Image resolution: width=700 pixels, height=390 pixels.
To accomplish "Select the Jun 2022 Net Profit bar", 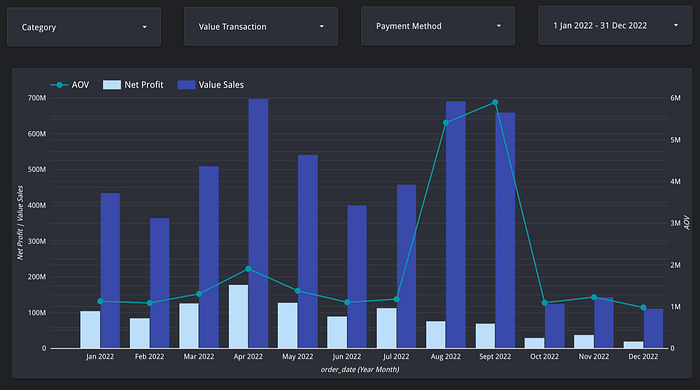I will click(x=337, y=332).
